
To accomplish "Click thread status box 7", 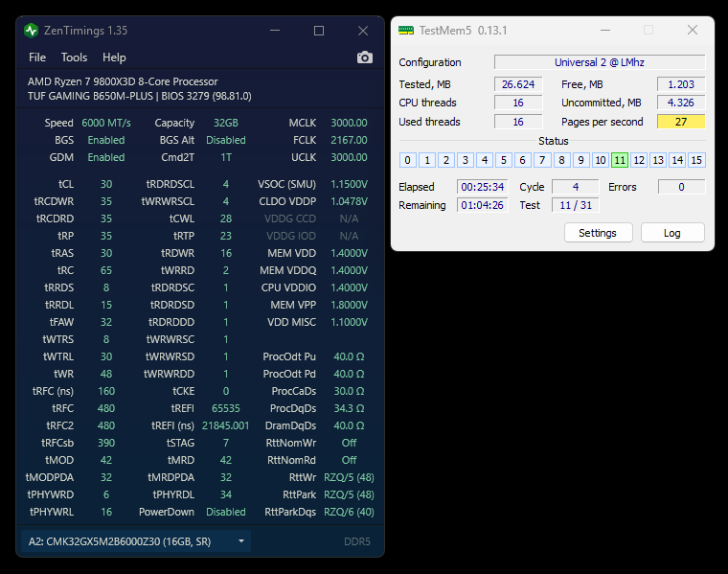I will point(542,160).
